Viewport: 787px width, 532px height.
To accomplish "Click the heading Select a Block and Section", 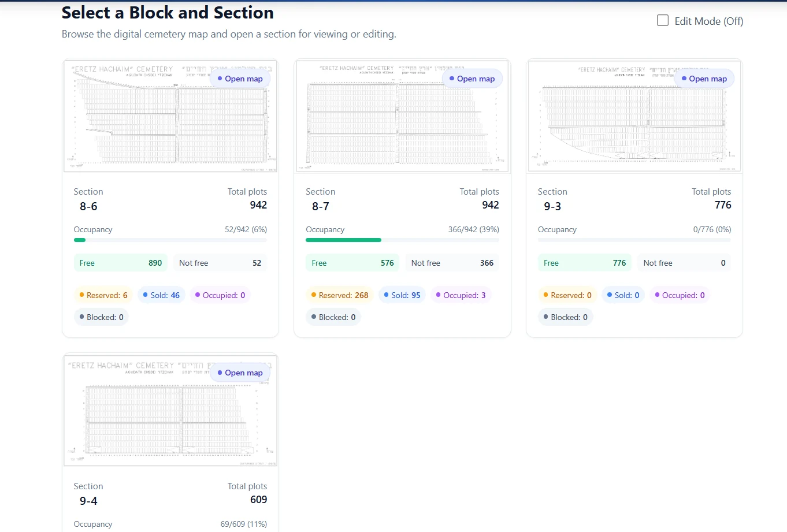I will [168, 13].
